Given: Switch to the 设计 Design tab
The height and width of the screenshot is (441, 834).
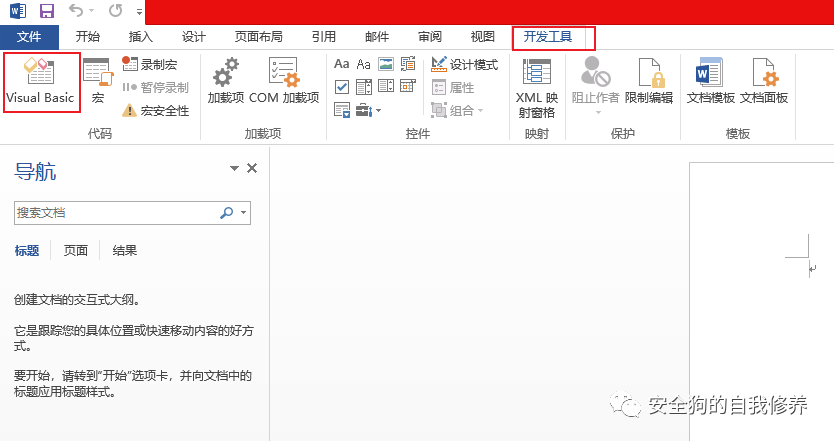Looking at the screenshot, I should pos(194,37).
